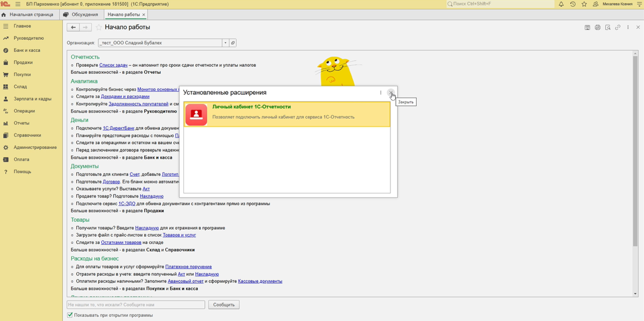Print the Начало работы page

click(598, 27)
